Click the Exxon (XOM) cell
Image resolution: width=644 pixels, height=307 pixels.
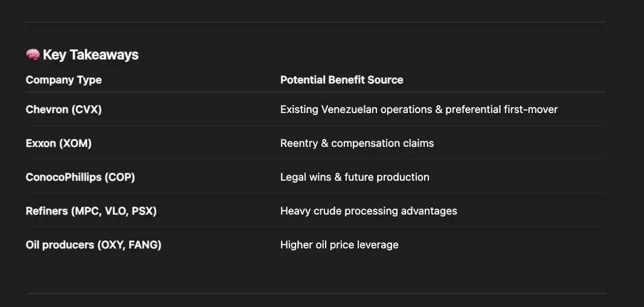click(x=59, y=143)
